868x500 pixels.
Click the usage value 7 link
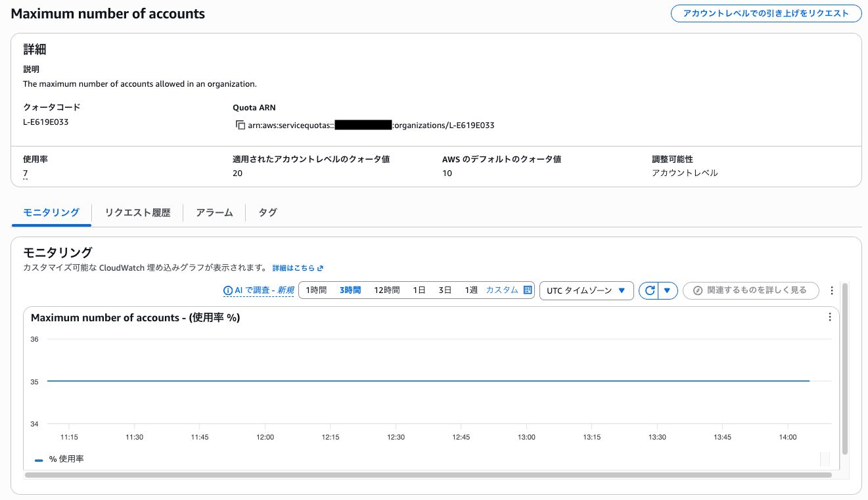pyautogui.click(x=26, y=173)
